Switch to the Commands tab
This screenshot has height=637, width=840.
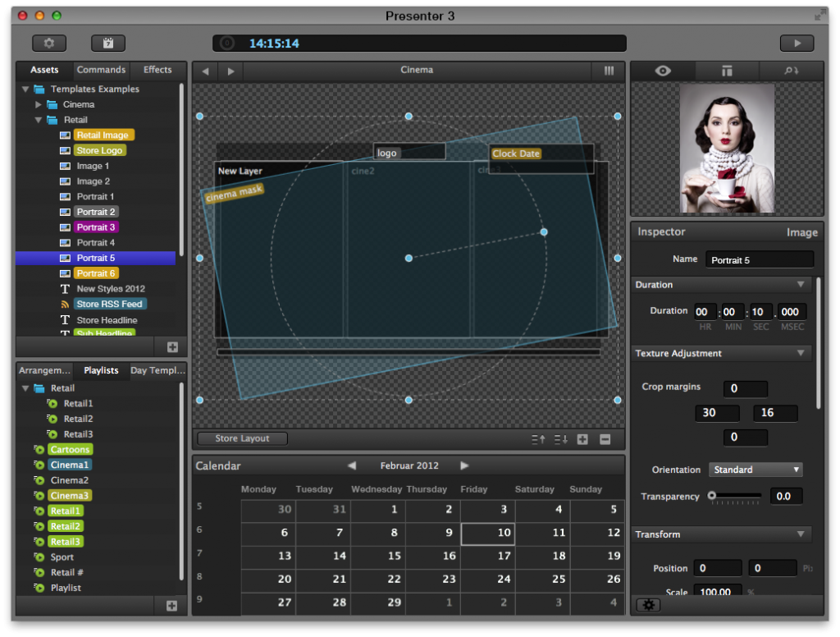(x=101, y=71)
